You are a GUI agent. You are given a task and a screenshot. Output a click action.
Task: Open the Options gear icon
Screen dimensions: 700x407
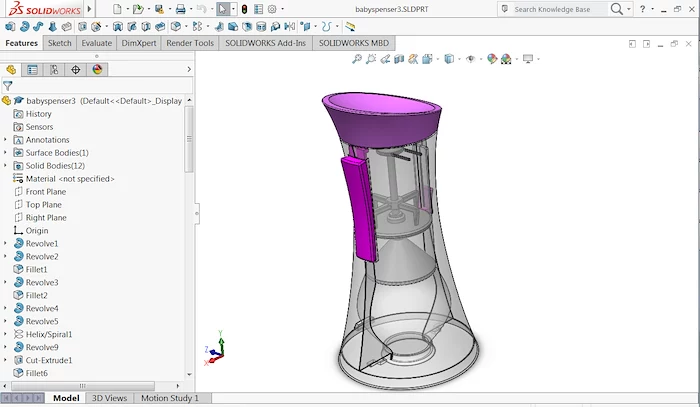[x=271, y=9]
